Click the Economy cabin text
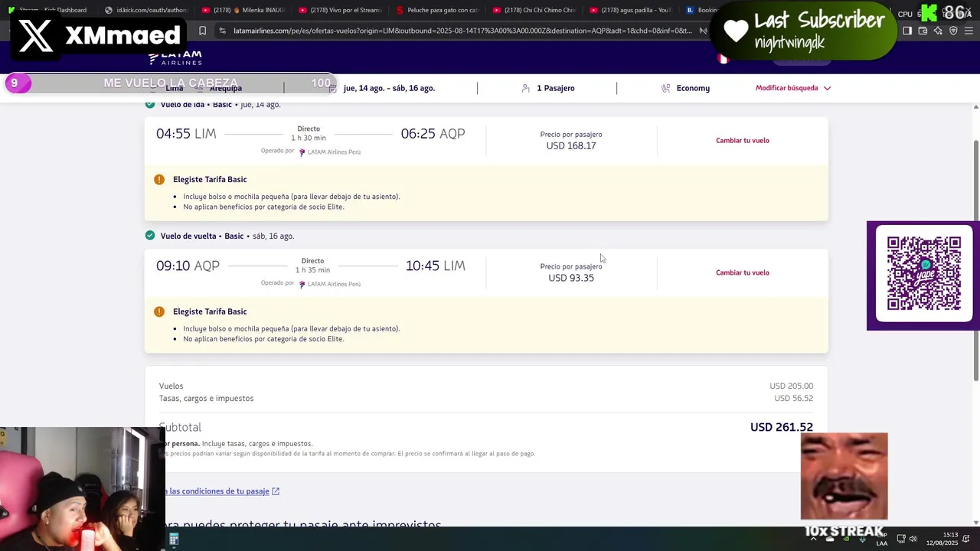The width and height of the screenshot is (980, 551). pos(693,88)
